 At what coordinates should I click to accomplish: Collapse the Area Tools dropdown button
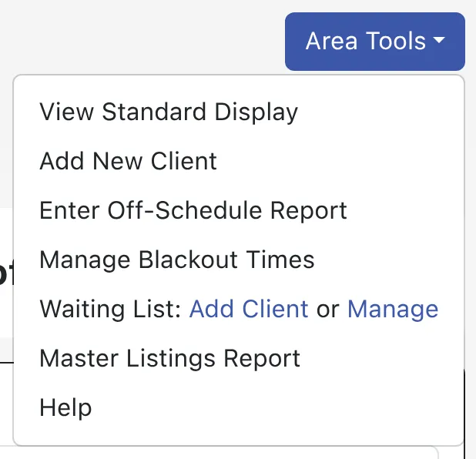pos(375,42)
